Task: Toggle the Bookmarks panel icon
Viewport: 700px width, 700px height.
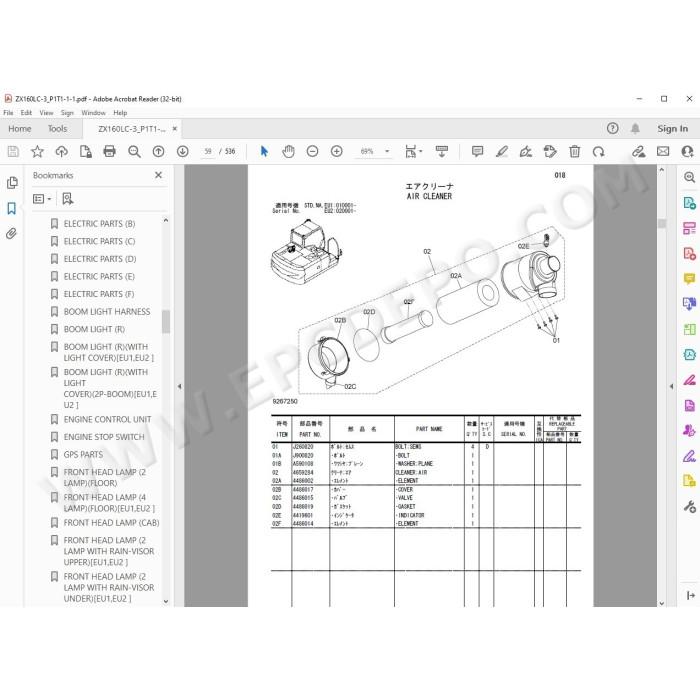Action: [12, 208]
